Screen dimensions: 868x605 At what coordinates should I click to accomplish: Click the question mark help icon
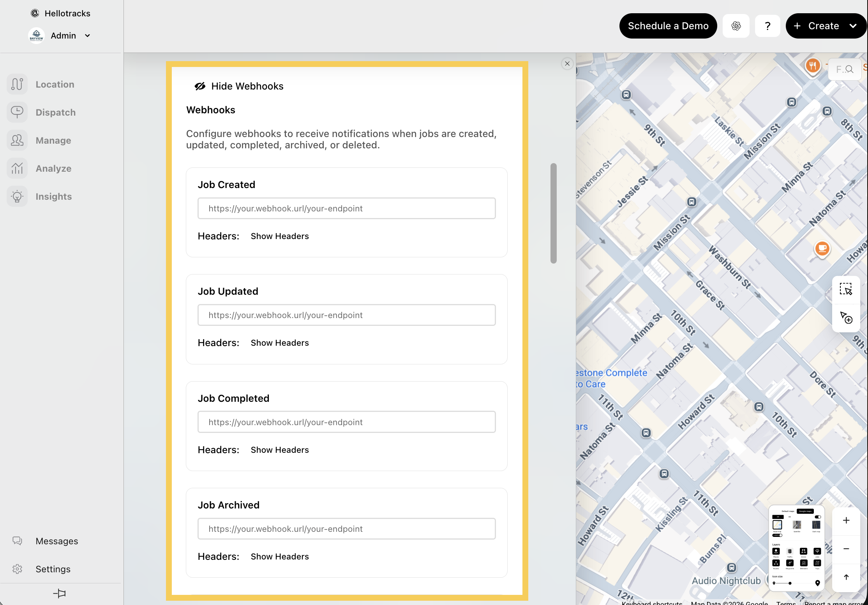767,26
